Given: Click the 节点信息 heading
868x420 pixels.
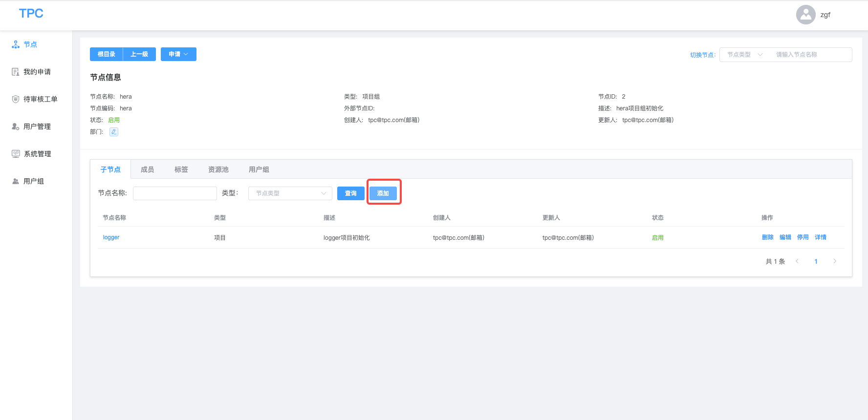Looking at the screenshot, I should 106,77.
